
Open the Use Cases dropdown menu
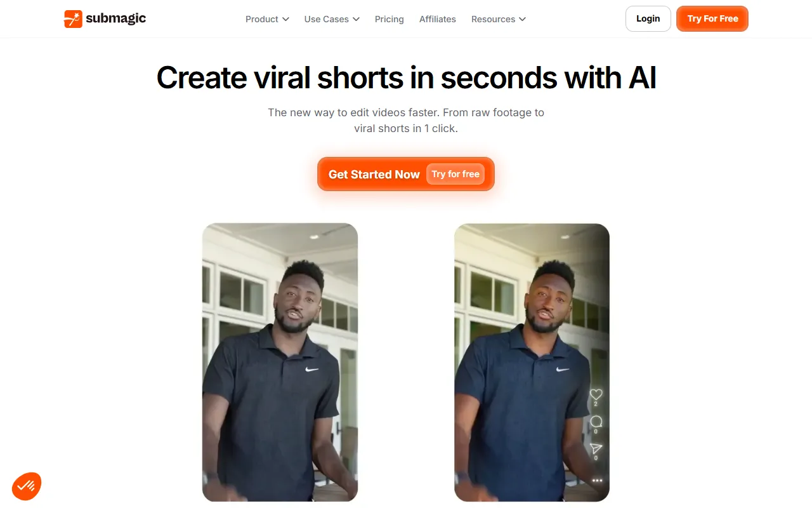click(x=332, y=19)
